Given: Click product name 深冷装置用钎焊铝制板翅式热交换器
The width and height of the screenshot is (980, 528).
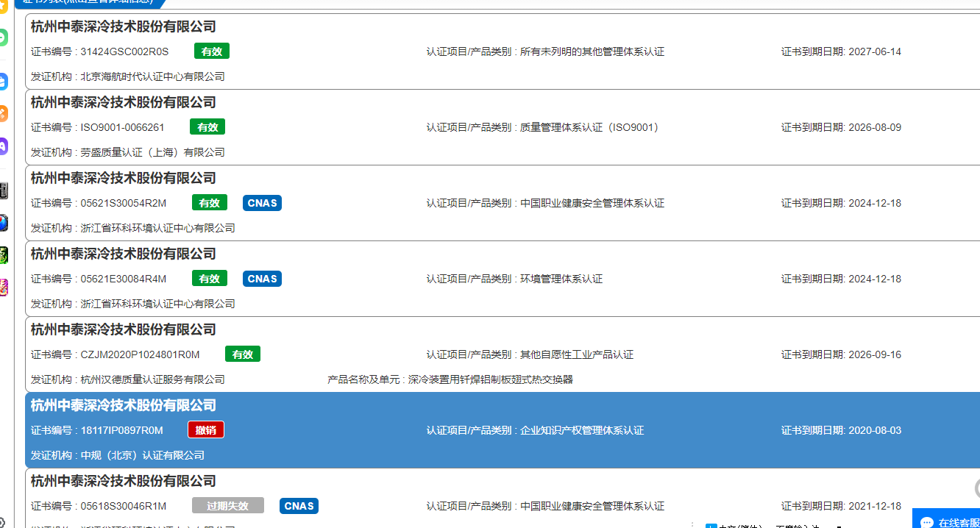Looking at the screenshot, I should [x=491, y=379].
